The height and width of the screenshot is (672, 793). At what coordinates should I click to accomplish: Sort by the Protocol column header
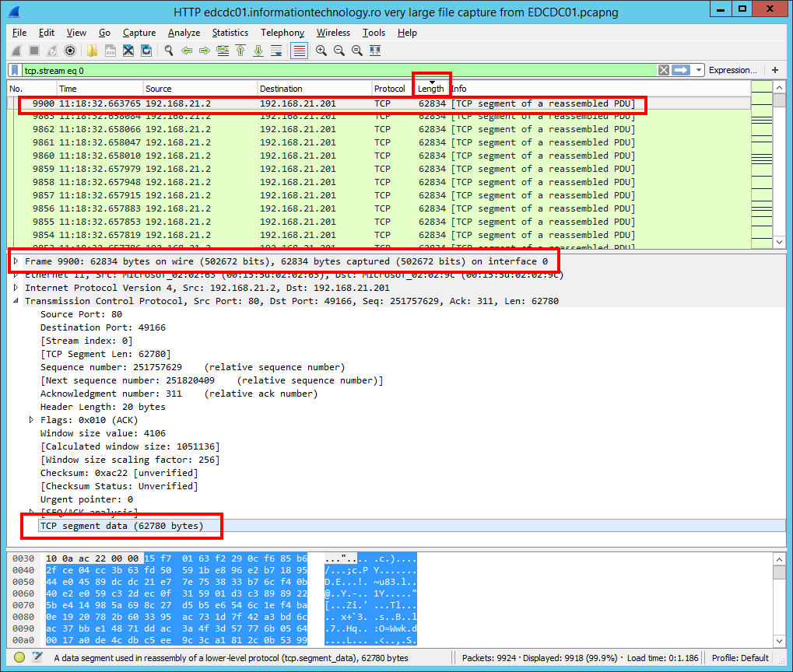(392, 89)
